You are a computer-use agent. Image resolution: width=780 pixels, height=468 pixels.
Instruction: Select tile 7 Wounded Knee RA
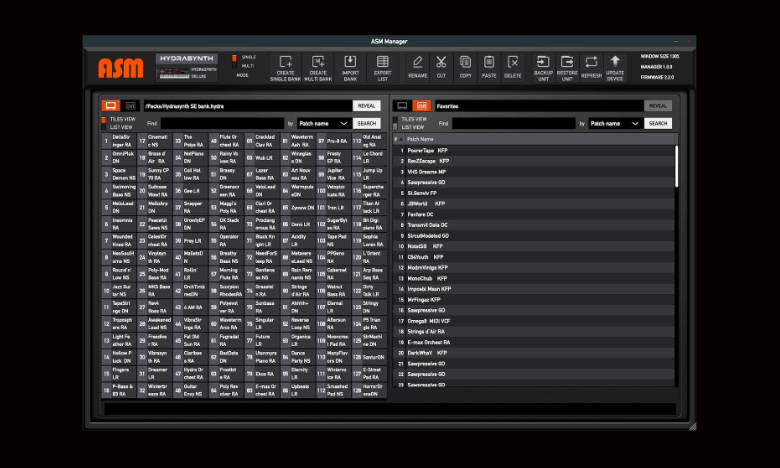coord(119,241)
